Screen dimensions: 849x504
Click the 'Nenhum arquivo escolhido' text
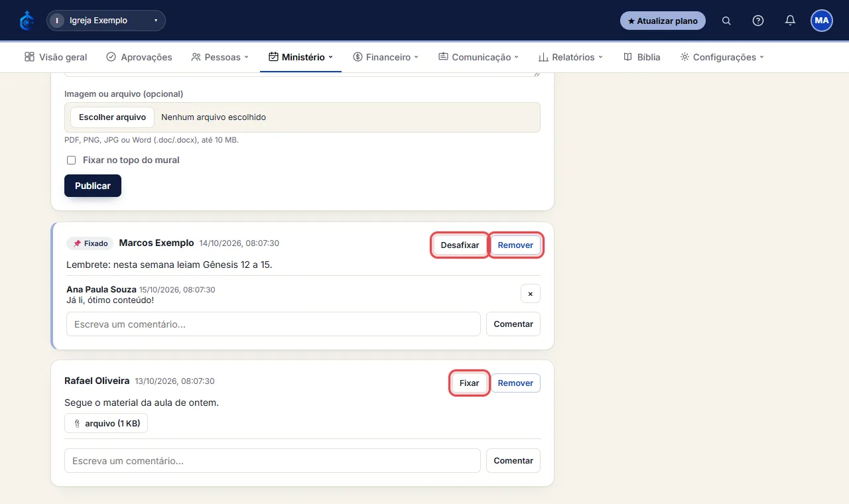(214, 117)
